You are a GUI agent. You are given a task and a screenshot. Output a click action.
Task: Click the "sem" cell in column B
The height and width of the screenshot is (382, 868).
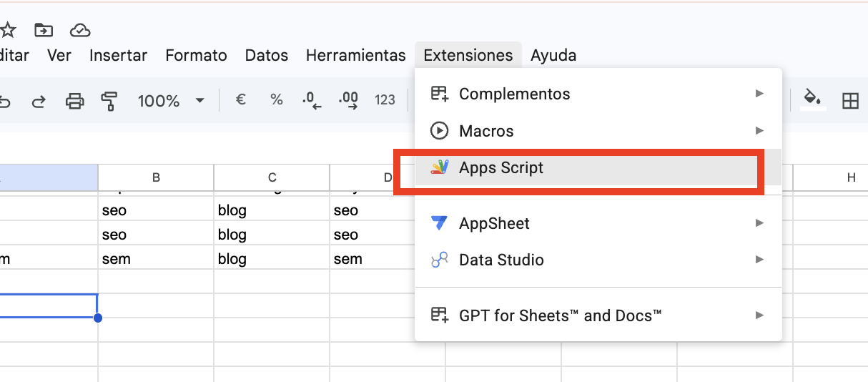click(x=156, y=259)
